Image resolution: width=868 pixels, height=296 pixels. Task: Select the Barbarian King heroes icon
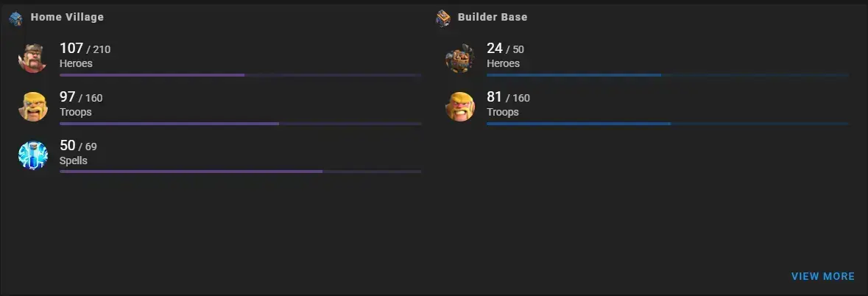click(x=32, y=58)
